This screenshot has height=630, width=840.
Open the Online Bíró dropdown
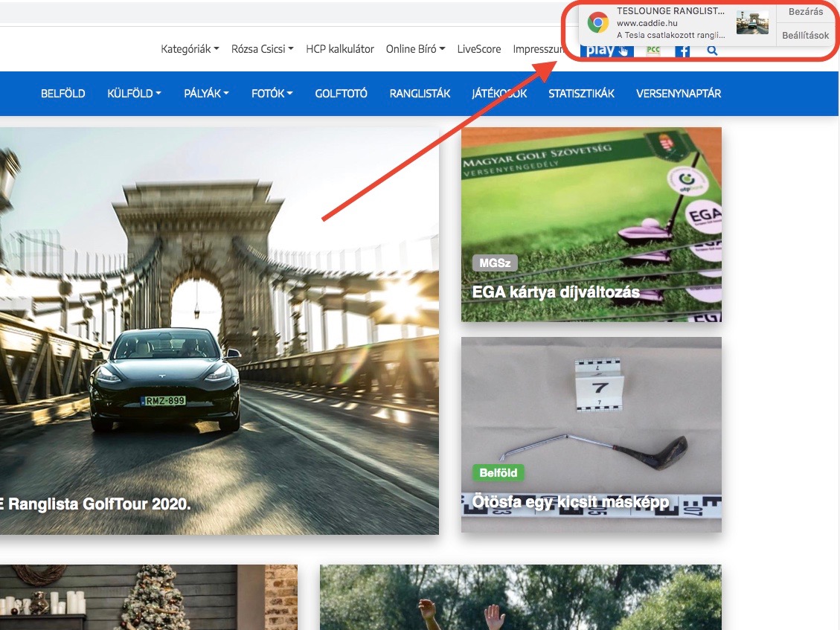[x=415, y=49]
